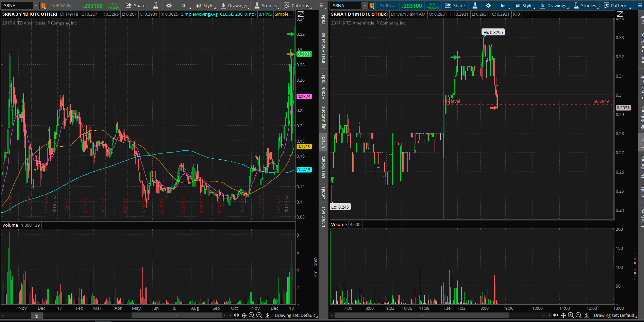Screen dimensions: 644x322
Task: Change the right chart's 1m timeframe
Action: pos(503,5)
